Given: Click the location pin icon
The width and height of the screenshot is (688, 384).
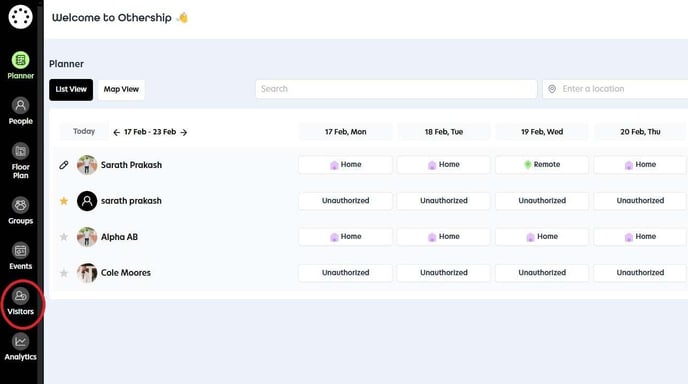Looking at the screenshot, I should click(552, 89).
